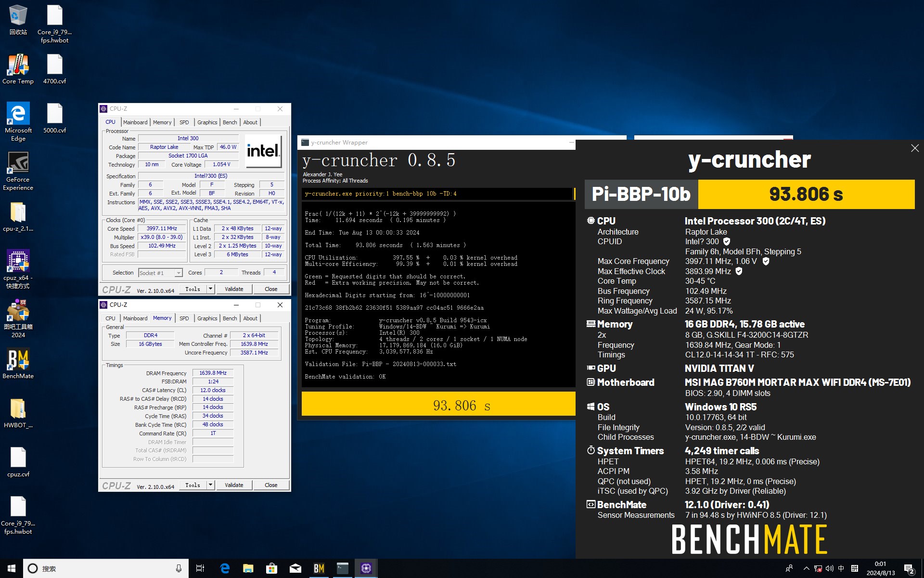This screenshot has width=924, height=578.
Task: Select the cpuz.cvf file on desktop
Action: [x=18, y=462]
